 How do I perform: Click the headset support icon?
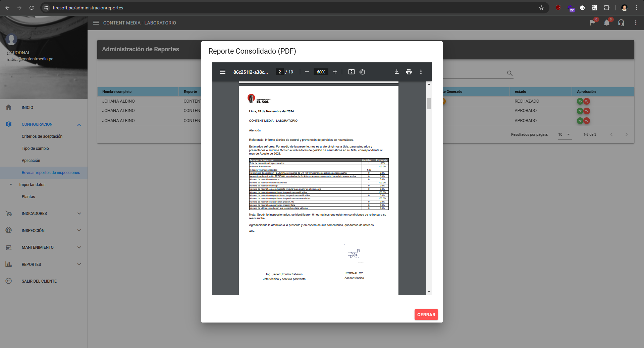pos(621,23)
